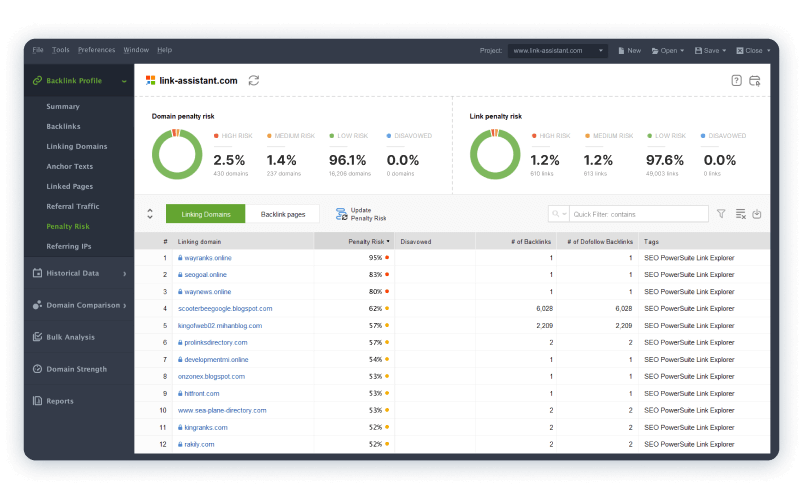
Task: Click in the Quick Filter input field
Action: 639,214
